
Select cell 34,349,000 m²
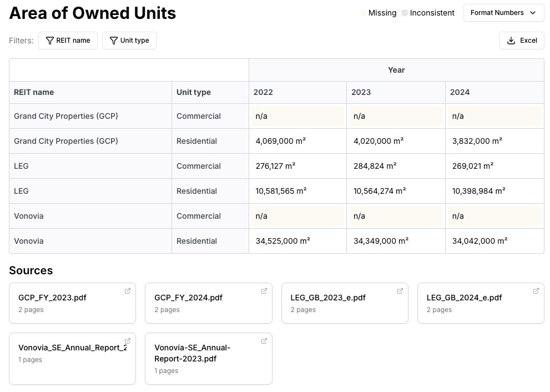pos(396,241)
